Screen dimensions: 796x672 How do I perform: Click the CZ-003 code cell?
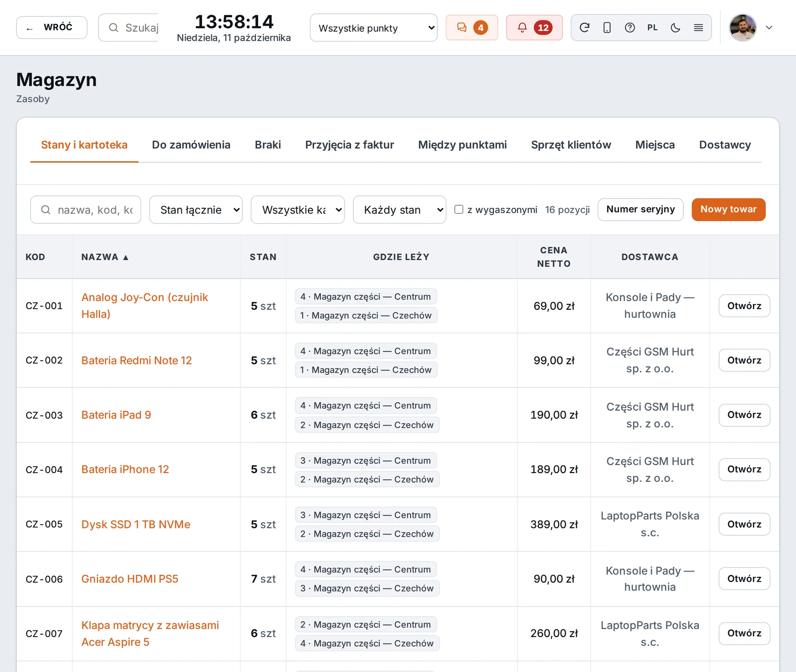pyautogui.click(x=44, y=415)
